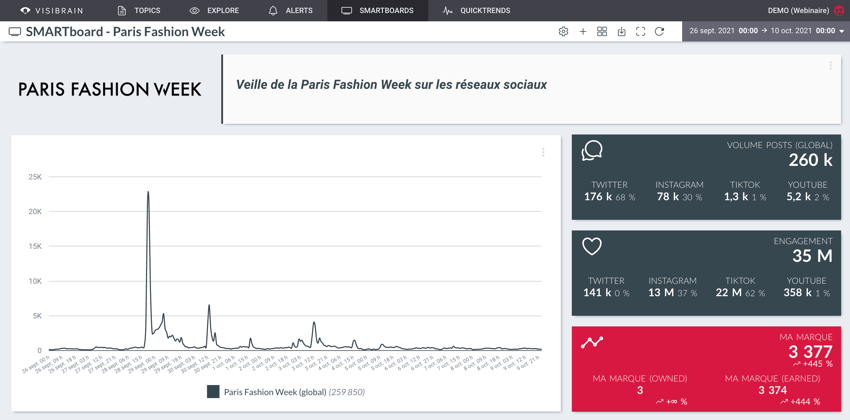Click the Smartboards monitor icon in navbar
The width and height of the screenshot is (850, 420).
(347, 10)
